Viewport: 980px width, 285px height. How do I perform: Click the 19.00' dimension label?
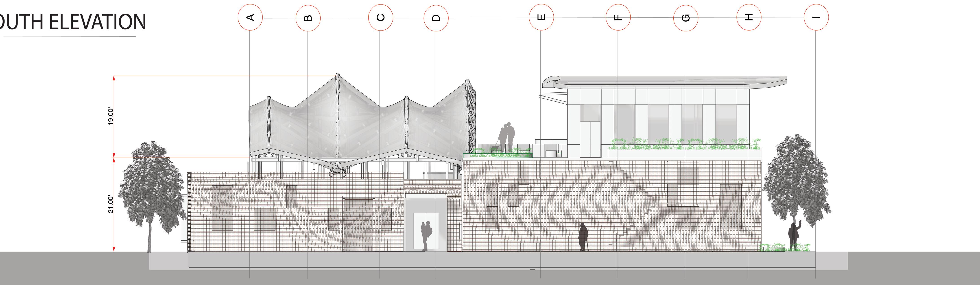click(110, 116)
